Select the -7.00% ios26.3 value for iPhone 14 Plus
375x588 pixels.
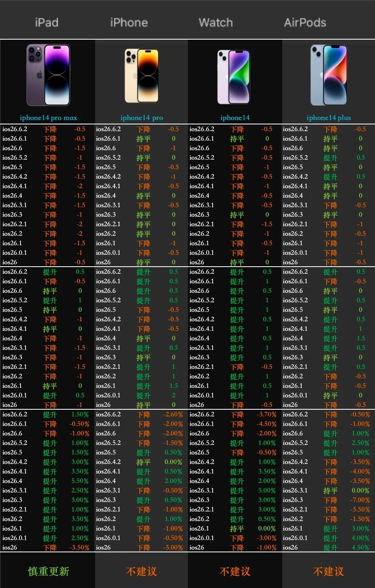tap(360, 500)
